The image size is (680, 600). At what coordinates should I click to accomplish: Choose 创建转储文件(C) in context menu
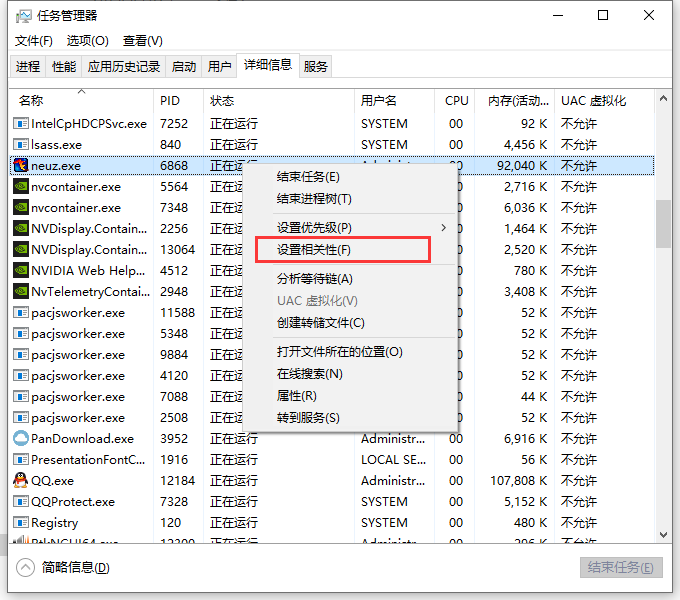pyautogui.click(x=351, y=323)
